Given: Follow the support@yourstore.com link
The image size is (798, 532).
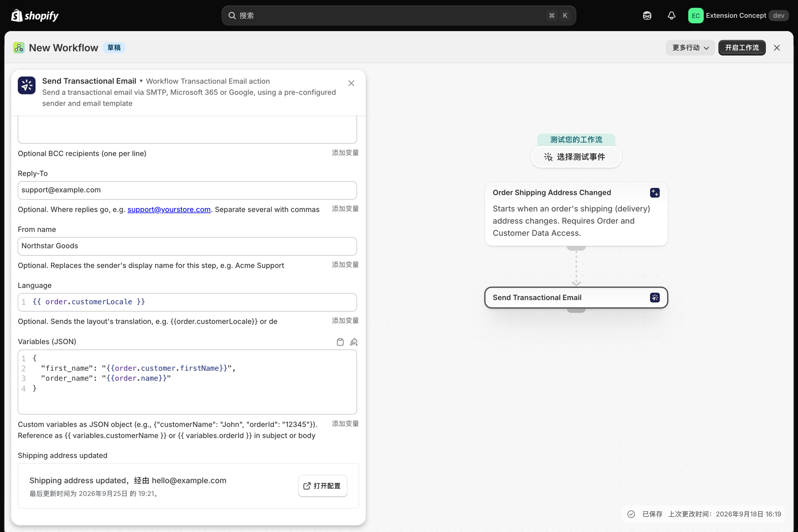Looking at the screenshot, I should coord(169,209).
